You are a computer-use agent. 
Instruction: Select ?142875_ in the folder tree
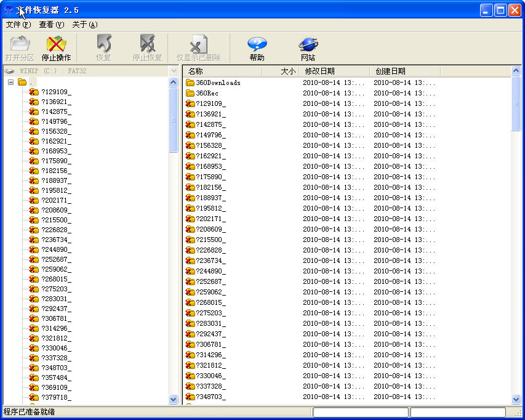56,111
